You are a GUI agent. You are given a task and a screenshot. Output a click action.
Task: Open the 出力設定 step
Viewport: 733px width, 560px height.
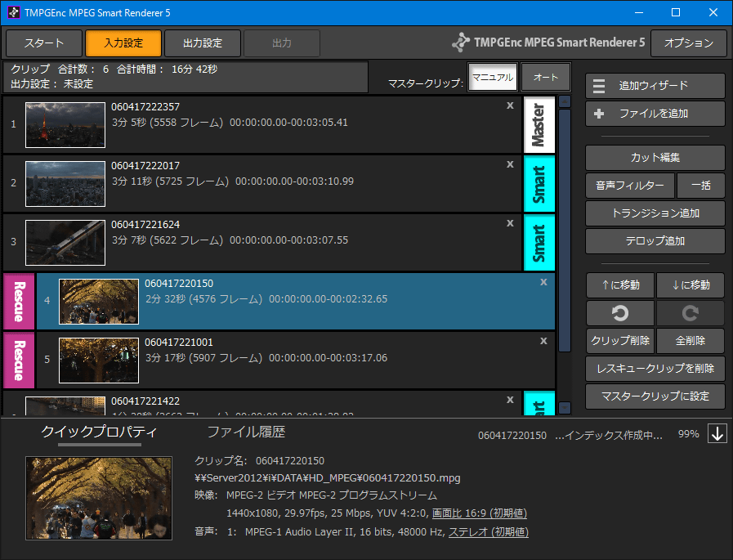click(203, 43)
